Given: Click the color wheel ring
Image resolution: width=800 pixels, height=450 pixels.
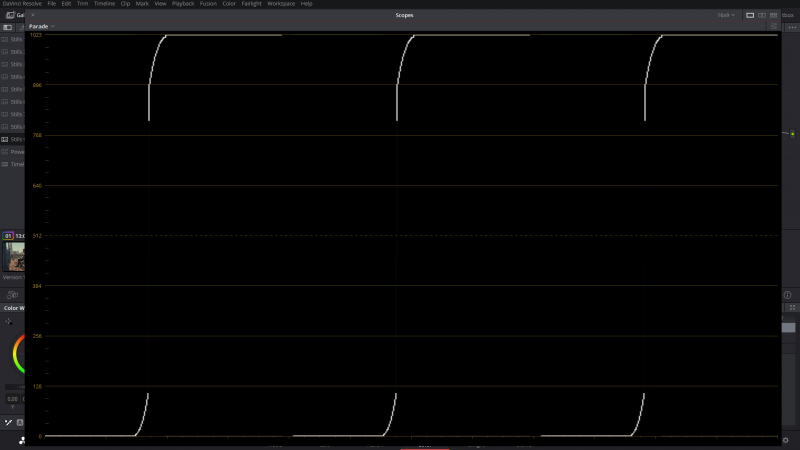Looking at the screenshot, I should coord(15,352).
